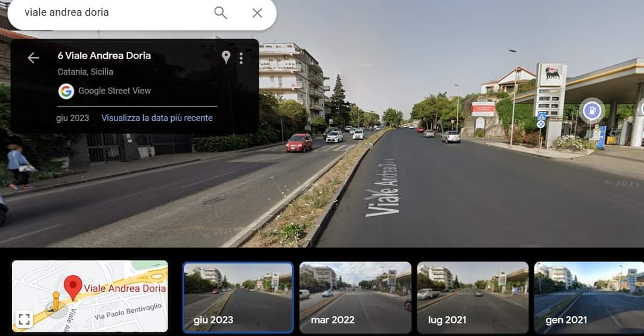Clear the search box with the X
This screenshot has width=644, height=336.
257,13
